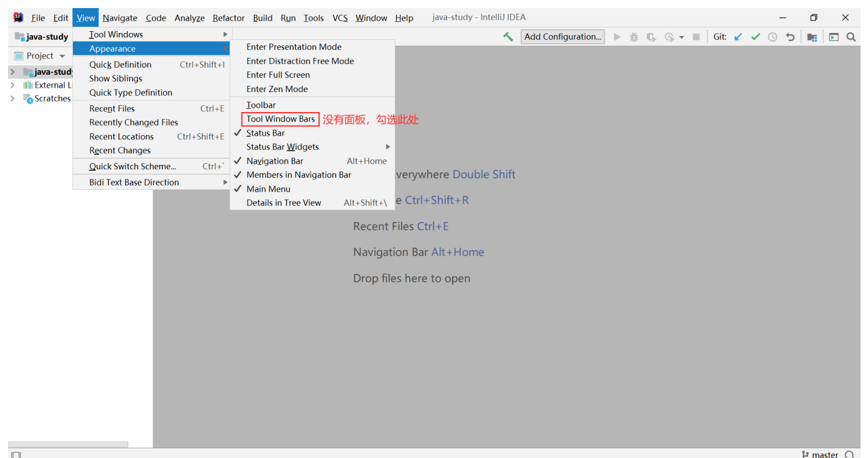The height and width of the screenshot is (458, 868).
Task: Click the Profiler run icon
Action: coord(669,37)
